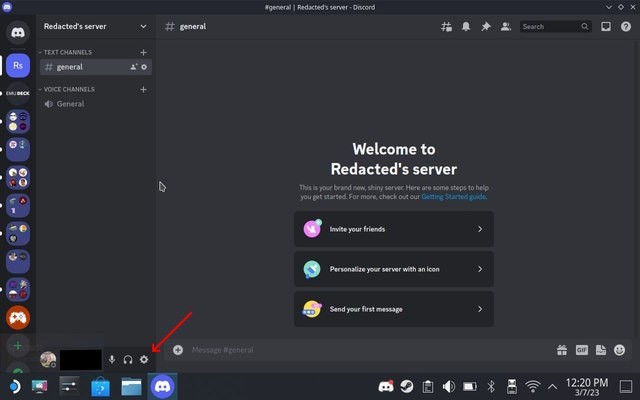Attach file with plus icon

[178, 350]
